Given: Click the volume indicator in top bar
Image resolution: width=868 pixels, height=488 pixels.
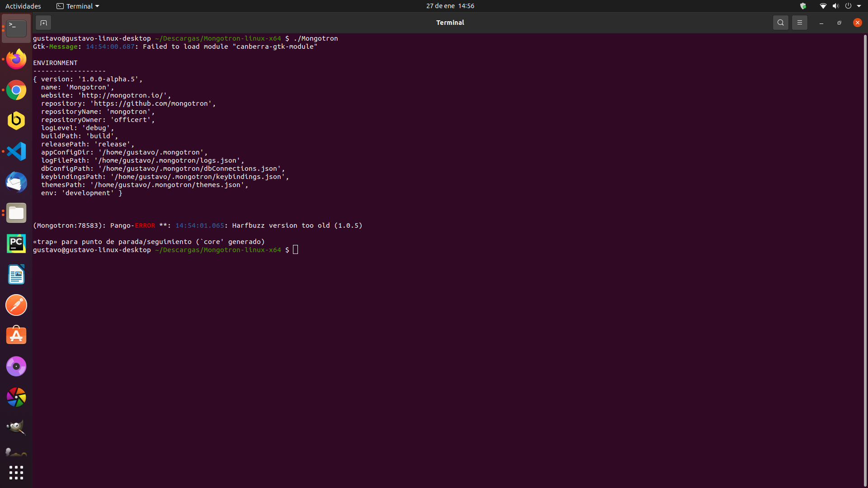Looking at the screenshot, I should pos(835,6).
